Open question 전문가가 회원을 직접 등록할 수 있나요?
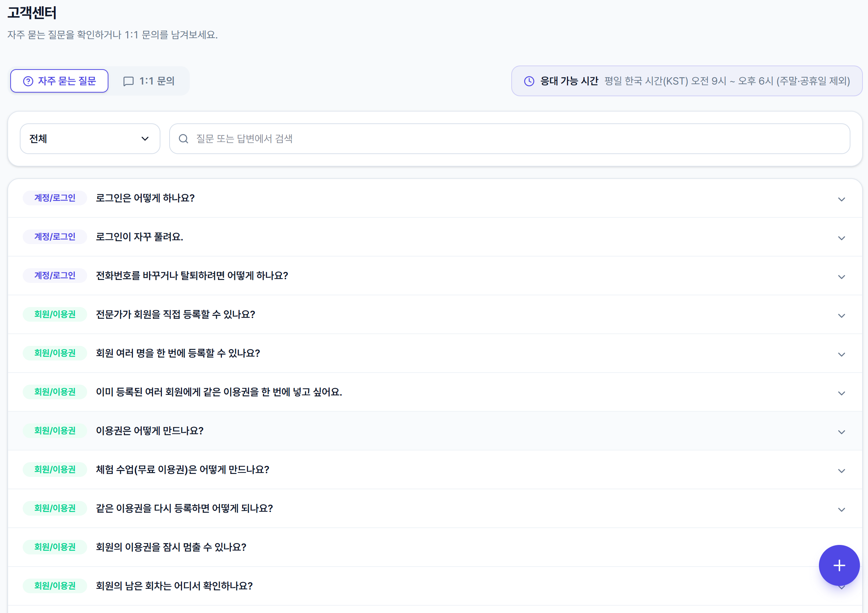 click(435, 314)
